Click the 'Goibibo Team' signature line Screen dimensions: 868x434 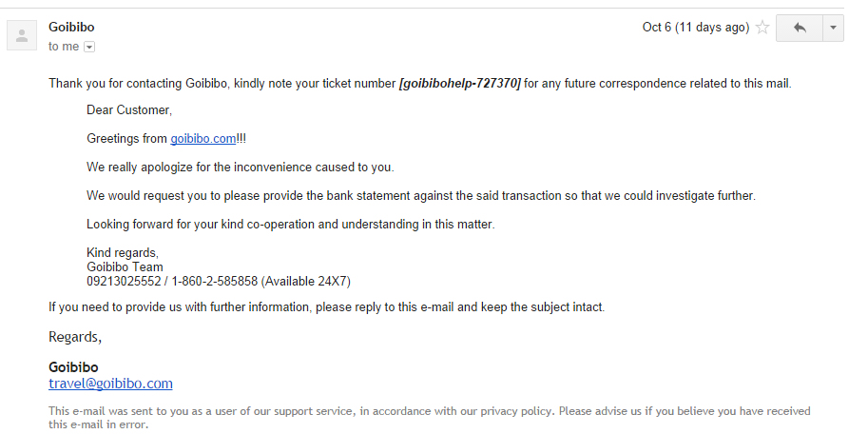point(125,267)
